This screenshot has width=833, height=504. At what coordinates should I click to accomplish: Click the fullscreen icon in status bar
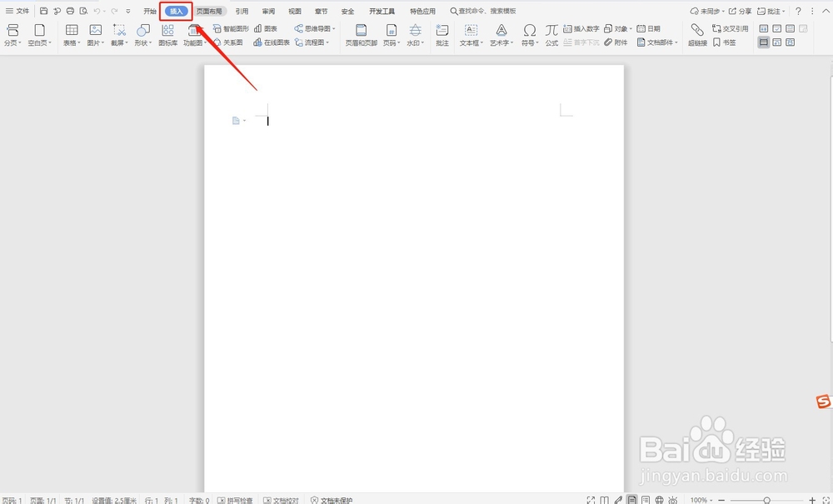pyautogui.click(x=591, y=500)
